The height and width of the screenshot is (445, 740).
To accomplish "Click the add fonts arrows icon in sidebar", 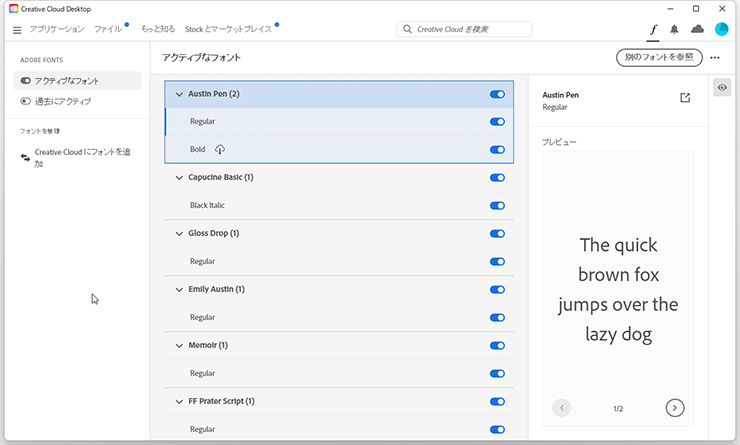I will pos(25,158).
